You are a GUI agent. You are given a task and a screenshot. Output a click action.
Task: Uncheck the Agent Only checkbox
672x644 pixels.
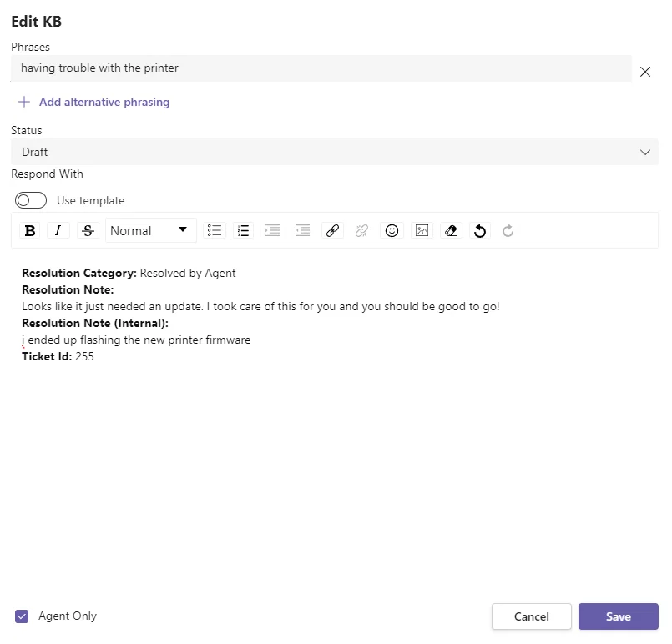pyautogui.click(x=22, y=616)
